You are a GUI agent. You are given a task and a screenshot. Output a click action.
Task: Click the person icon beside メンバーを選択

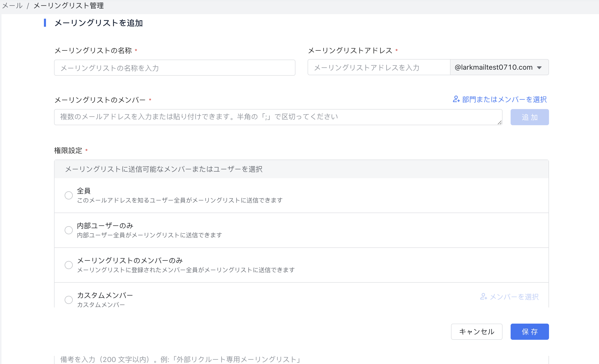pyautogui.click(x=484, y=297)
